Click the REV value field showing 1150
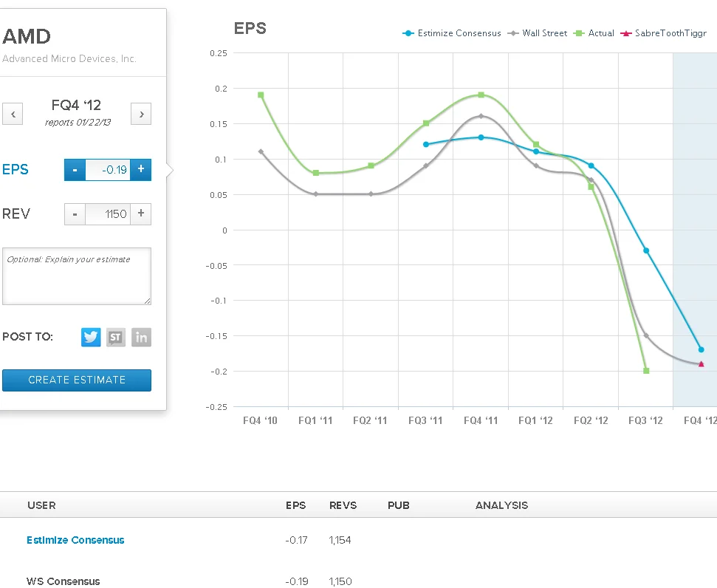 click(108, 214)
